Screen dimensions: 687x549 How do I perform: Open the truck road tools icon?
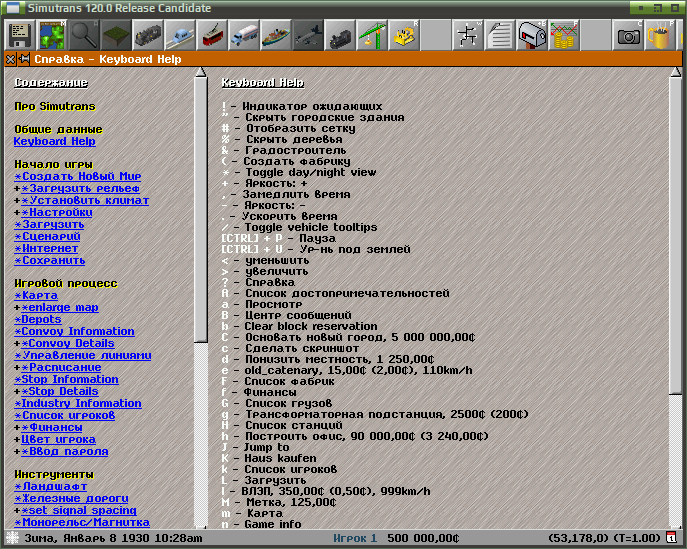pos(244,35)
